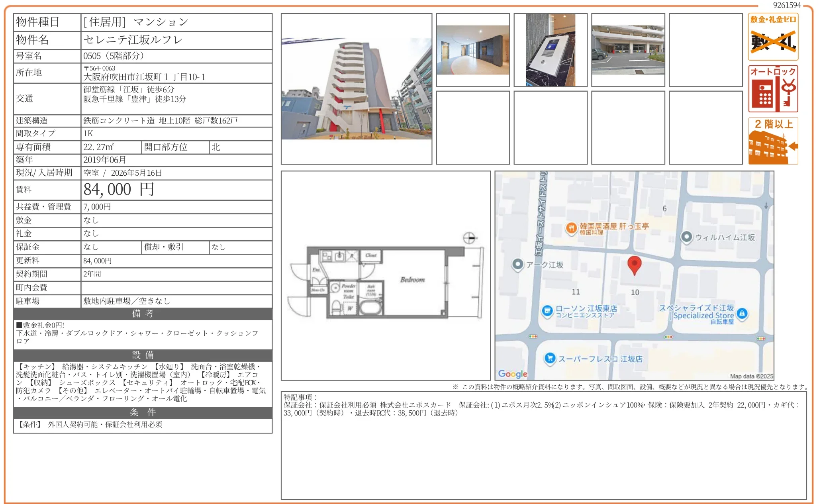This screenshot has width=819, height=504.
Task: Click the アーク江坂 map marker
Action: coord(517,264)
